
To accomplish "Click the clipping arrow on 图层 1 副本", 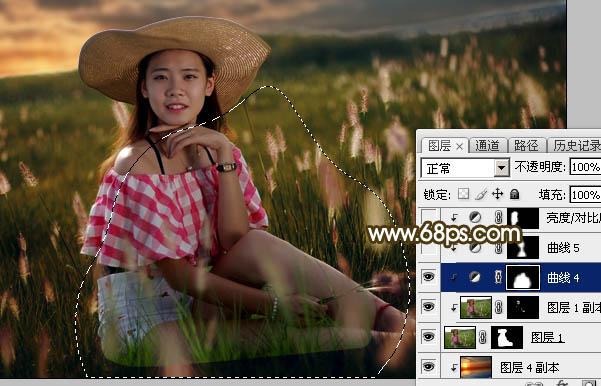I will pos(454,307).
